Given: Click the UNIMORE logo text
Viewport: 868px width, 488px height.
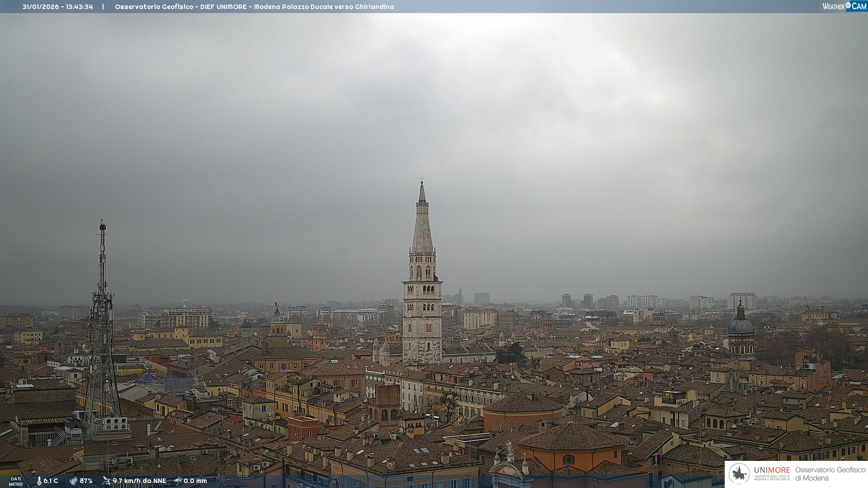Looking at the screenshot, I should point(772,470).
